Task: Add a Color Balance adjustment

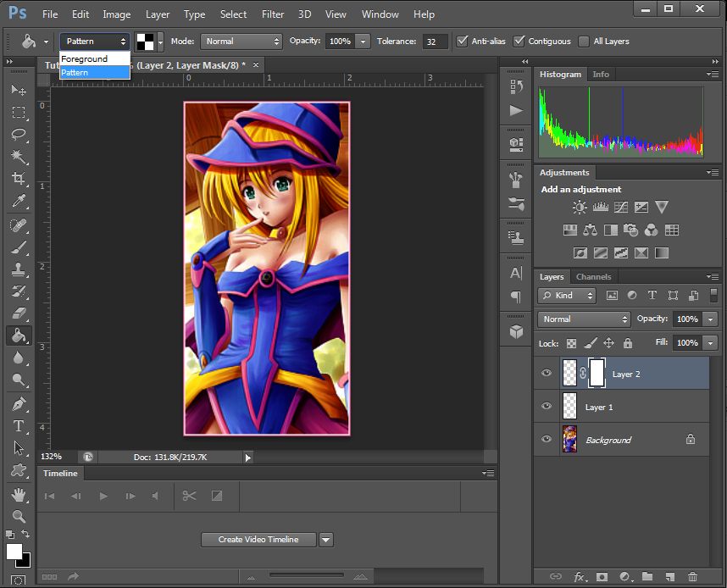Action: pyautogui.click(x=591, y=230)
